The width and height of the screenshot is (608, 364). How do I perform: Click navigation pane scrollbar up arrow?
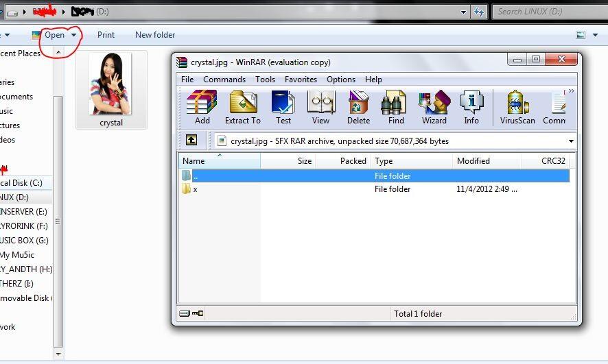(58, 52)
